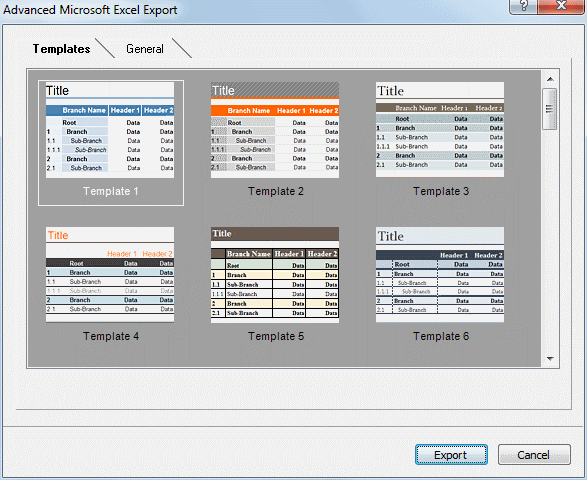Click the 'Template 2' caption
Image resolution: width=587 pixels, height=480 pixels.
coord(276,191)
